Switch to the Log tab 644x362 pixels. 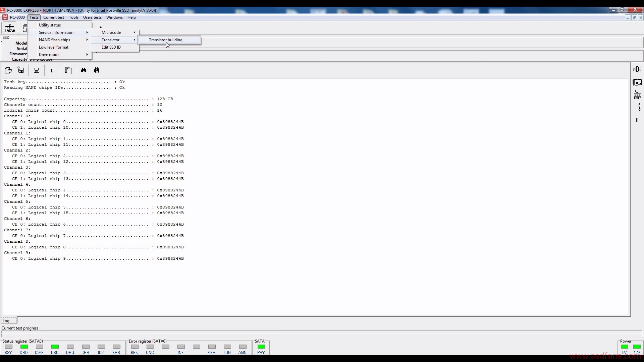click(x=9, y=321)
